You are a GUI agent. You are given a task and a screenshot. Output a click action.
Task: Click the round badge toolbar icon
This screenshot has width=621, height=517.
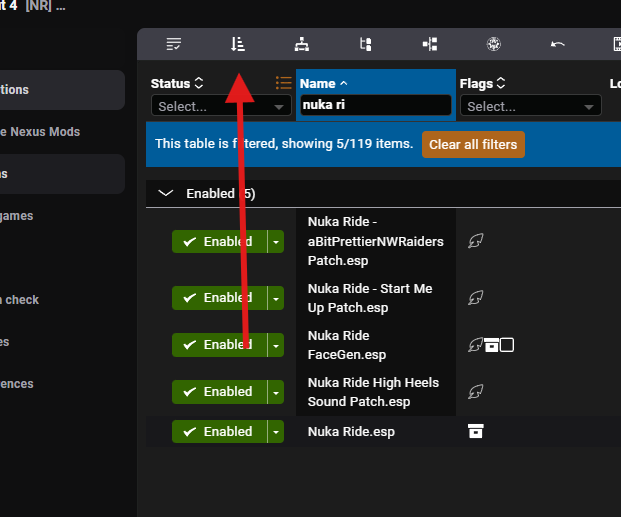coord(493,44)
